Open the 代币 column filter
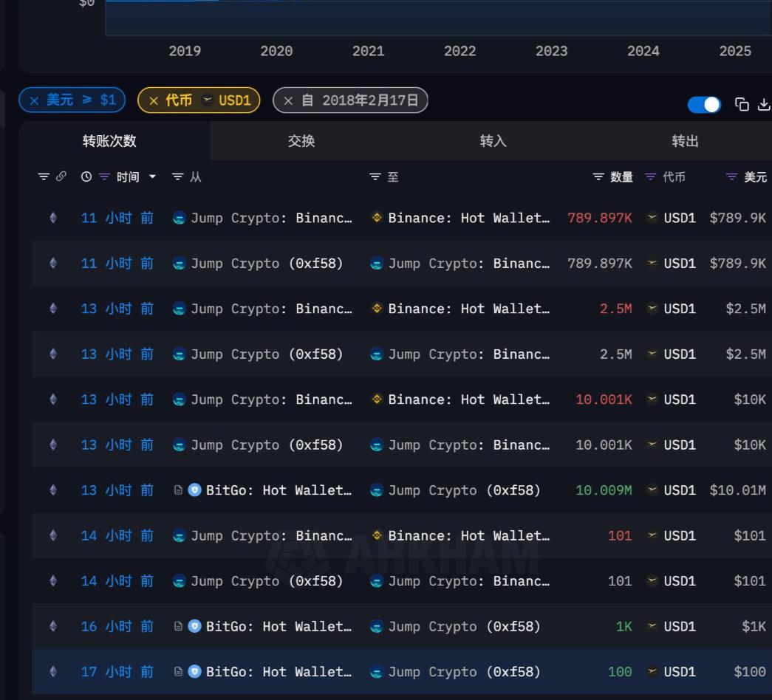This screenshot has width=772, height=700. (650, 176)
